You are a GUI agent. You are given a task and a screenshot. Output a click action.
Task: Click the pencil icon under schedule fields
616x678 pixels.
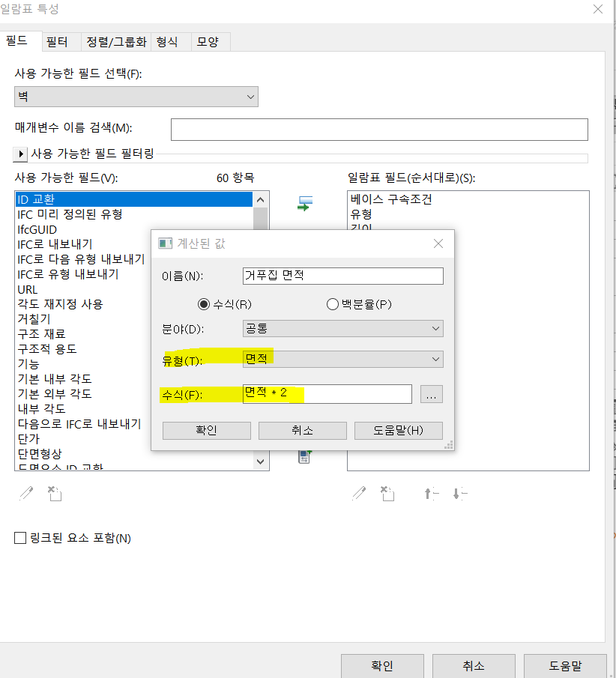click(360, 493)
